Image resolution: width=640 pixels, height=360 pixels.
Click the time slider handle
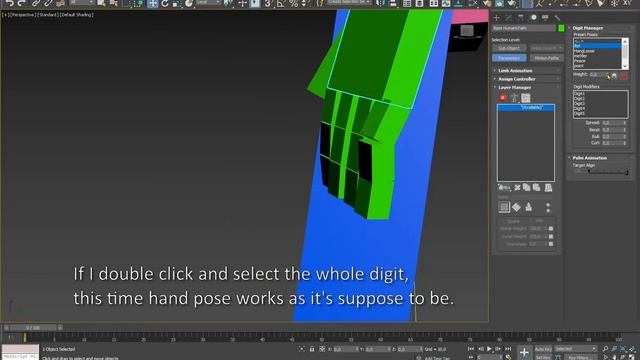(x=33, y=327)
